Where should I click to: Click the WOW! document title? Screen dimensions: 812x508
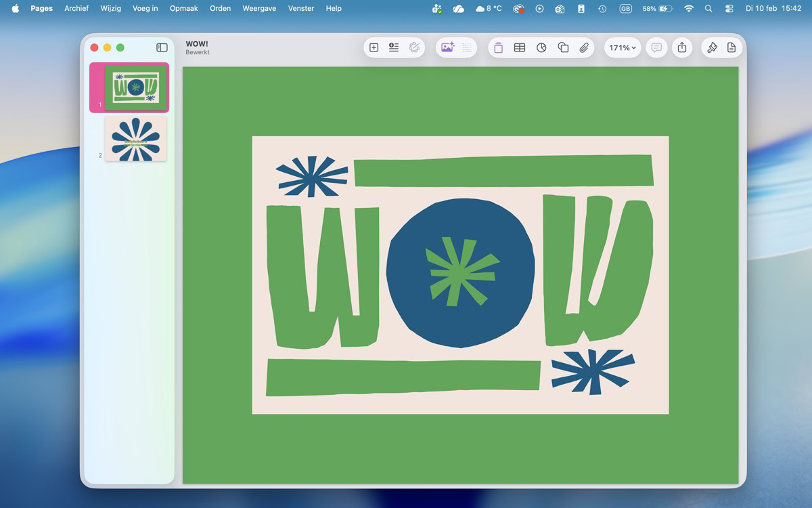(197, 44)
